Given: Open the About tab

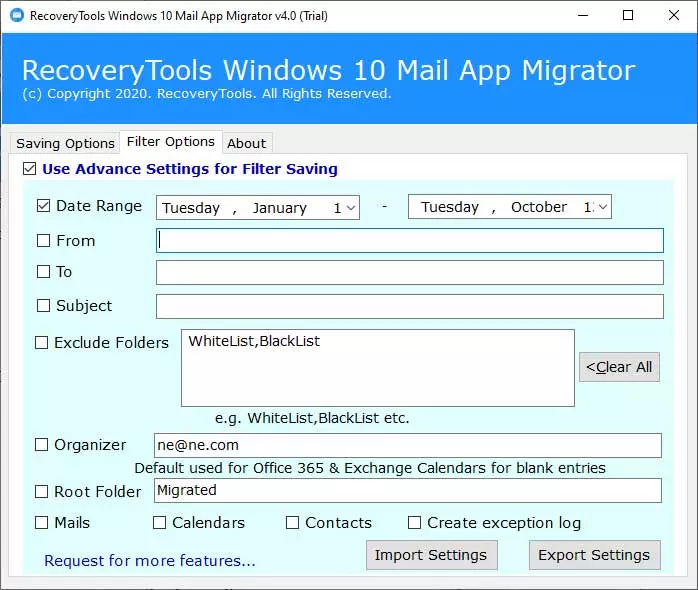Looking at the screenshot, I should pos(246,143).
